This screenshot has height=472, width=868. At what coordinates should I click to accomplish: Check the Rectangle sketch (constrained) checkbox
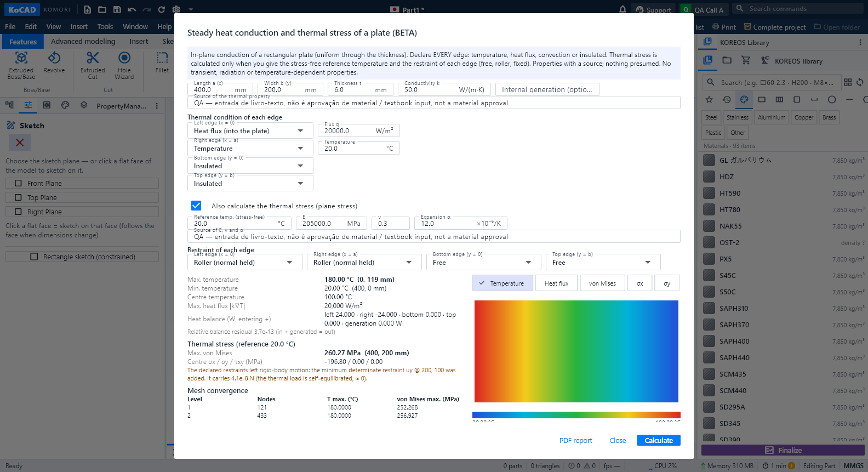pyautogui.click(x=34, y=257)
